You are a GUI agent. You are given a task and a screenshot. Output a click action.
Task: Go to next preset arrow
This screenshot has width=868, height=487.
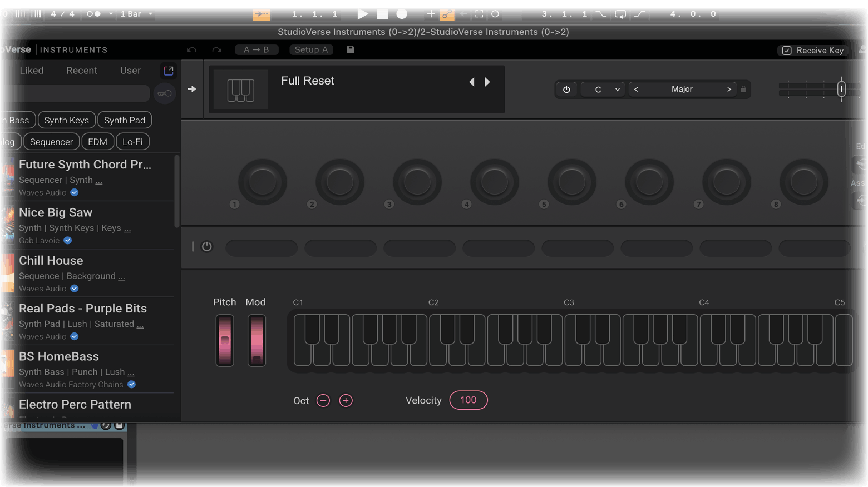coord(487,82)
